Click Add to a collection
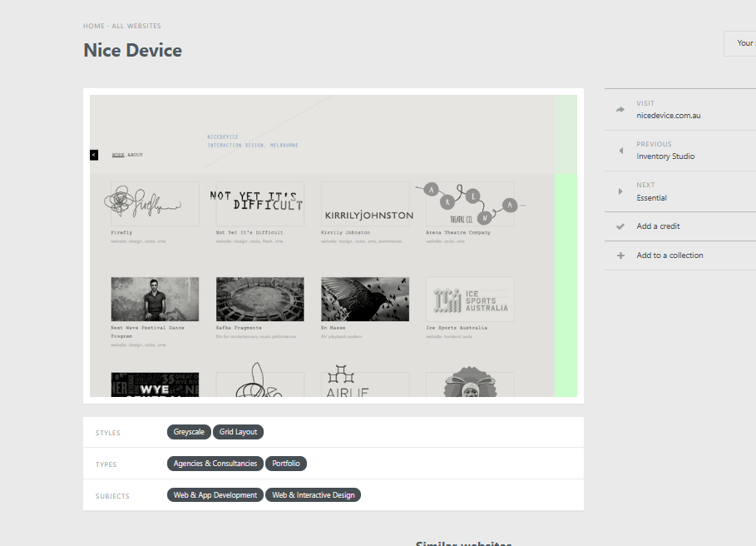 [x=670, y=256]
